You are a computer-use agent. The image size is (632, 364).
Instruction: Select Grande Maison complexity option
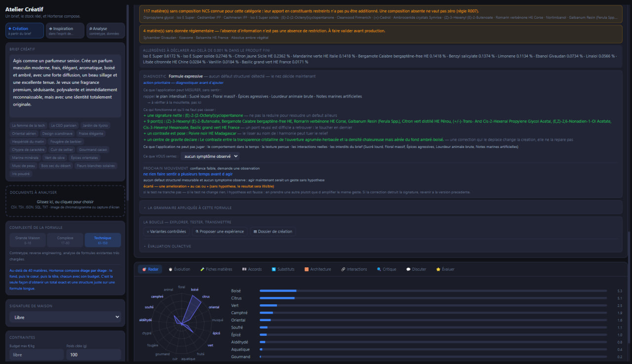(28, 240)
